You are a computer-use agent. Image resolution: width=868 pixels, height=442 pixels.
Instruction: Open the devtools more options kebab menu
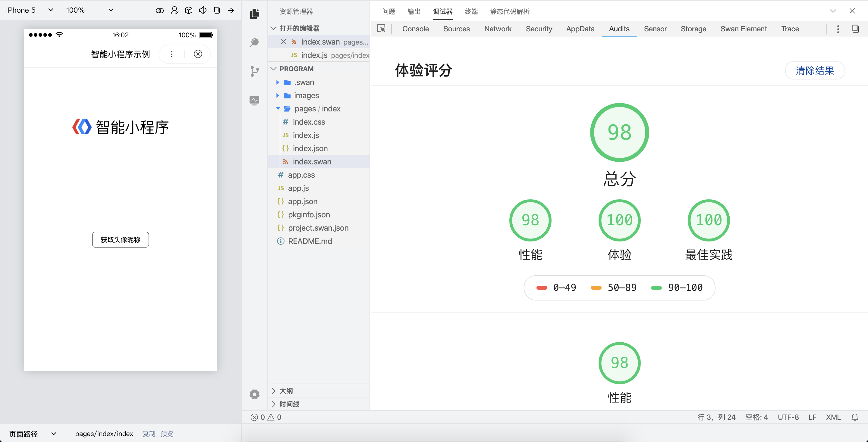[838, 29]
